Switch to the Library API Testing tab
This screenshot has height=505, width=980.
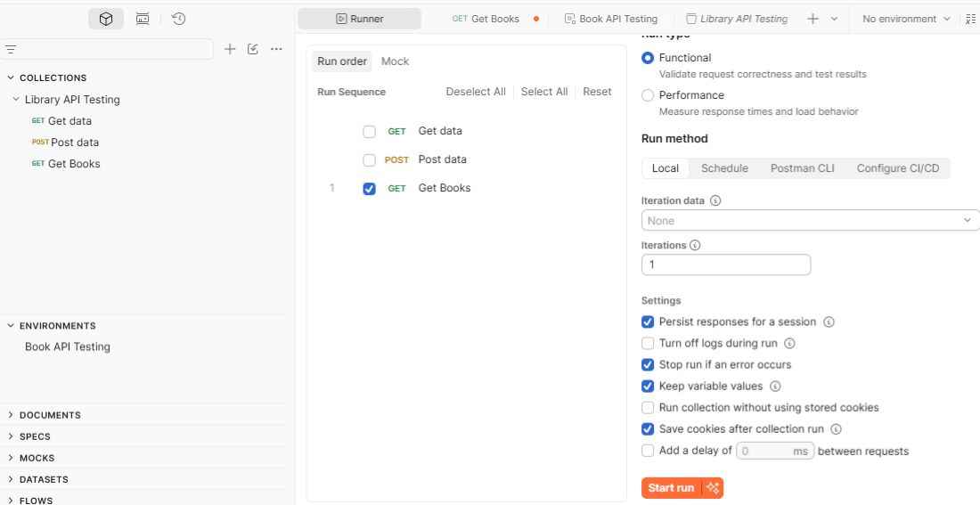tap(737, 19)
